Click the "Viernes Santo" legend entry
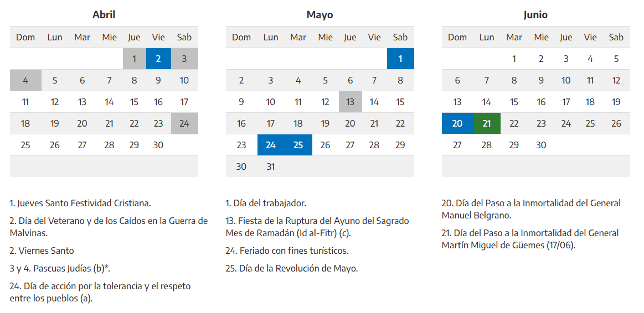Screen dimensions: 644x313 [x=42, y=251]
